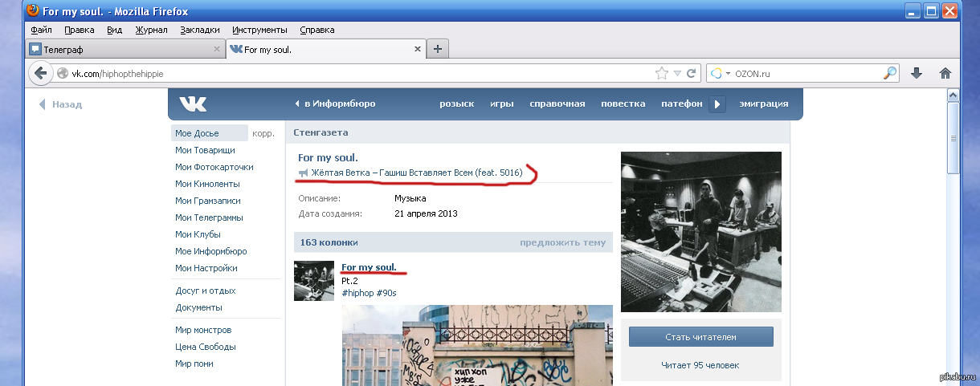Open Мои Фотокарточки sidebar item
The height and width of the screenshot is (386, 980).
pyautogui.click(x=214, y=167)
